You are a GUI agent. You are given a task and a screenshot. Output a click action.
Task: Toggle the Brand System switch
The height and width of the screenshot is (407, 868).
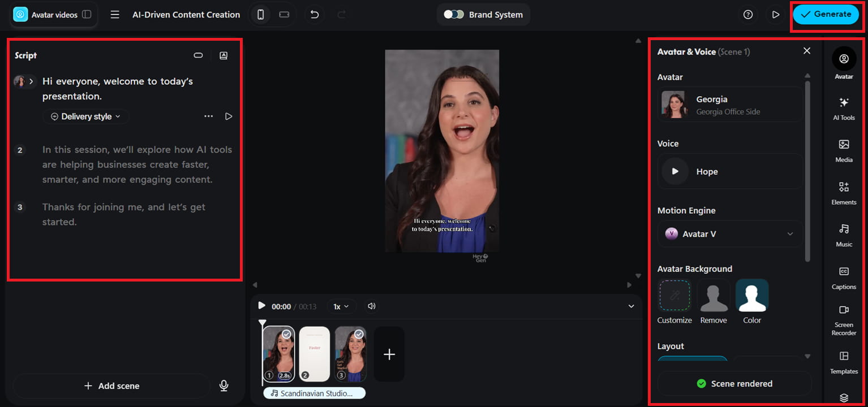(x=454, y=15)
